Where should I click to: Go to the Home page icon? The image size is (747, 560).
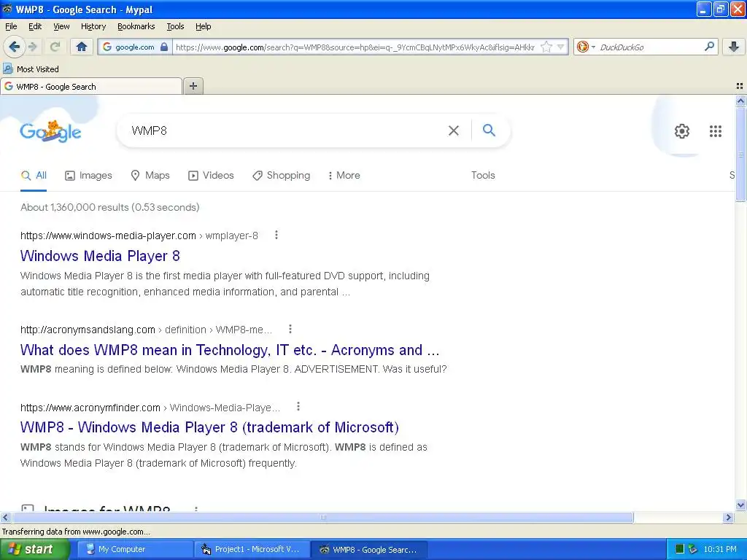82,47
